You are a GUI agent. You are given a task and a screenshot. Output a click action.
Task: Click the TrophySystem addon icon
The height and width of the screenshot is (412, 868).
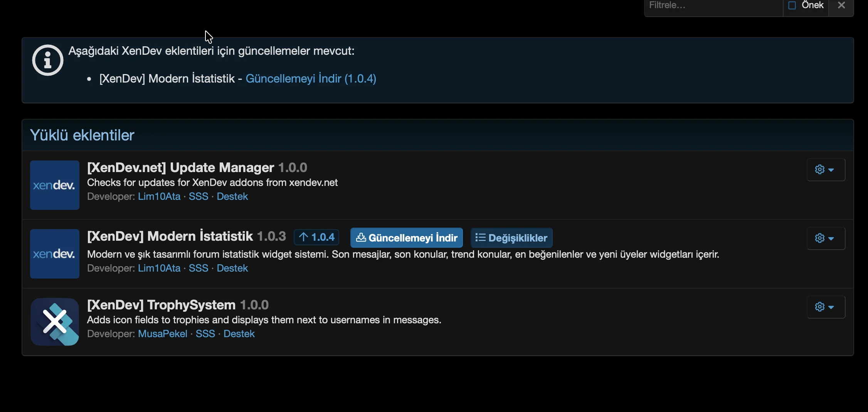54,322
